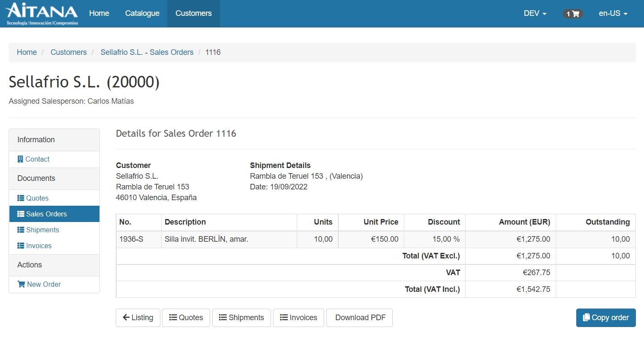644x351 pixels.
Task: Go to Home in the navbar
Action: point(99,14)
